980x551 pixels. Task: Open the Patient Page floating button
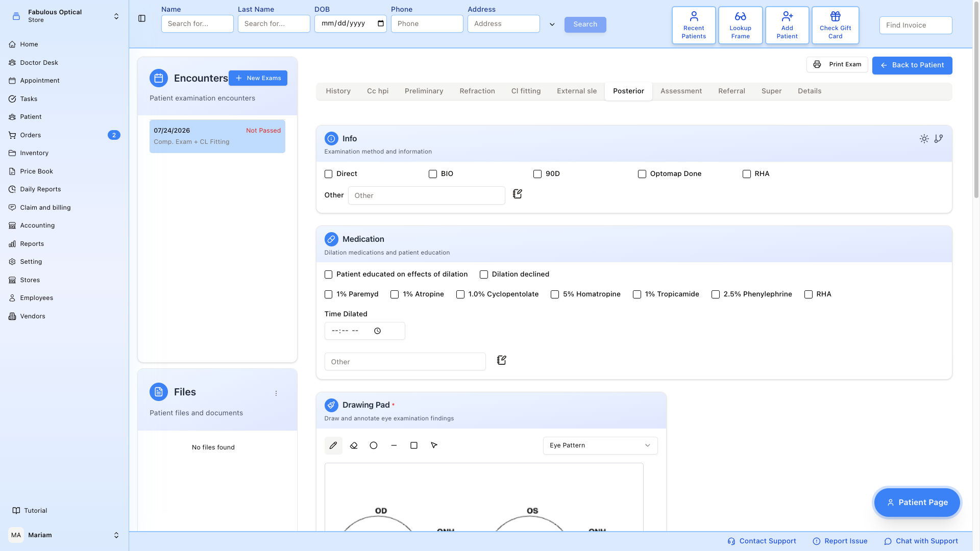pyautogui.click(x=917, y=503)
